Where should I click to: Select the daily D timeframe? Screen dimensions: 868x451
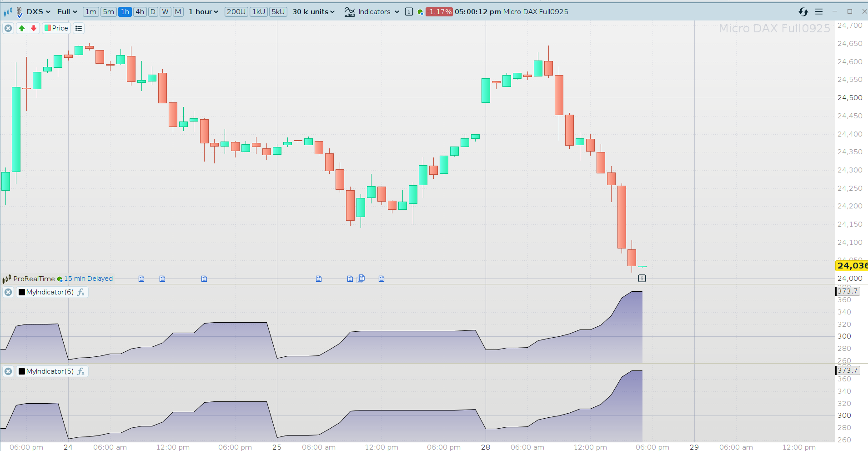(x=153, y=12)
